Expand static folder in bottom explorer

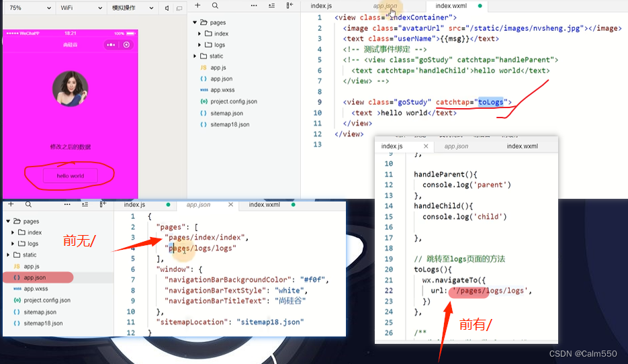[x=8, y=255]
